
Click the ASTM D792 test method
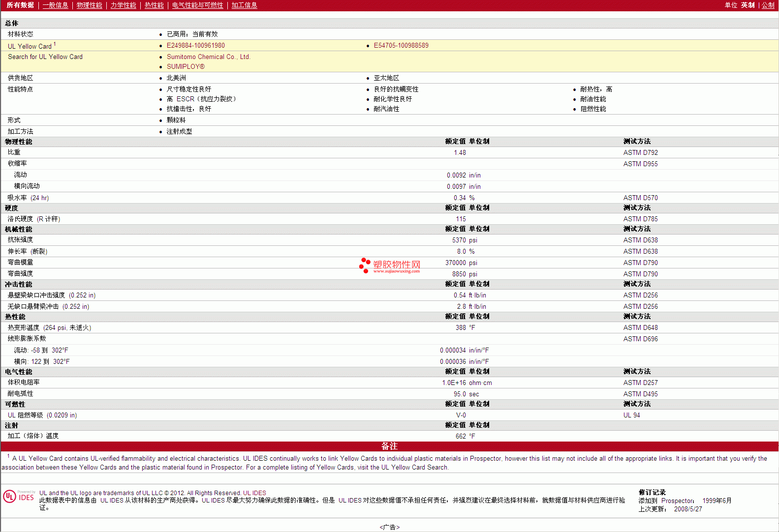tap(640, 152)
